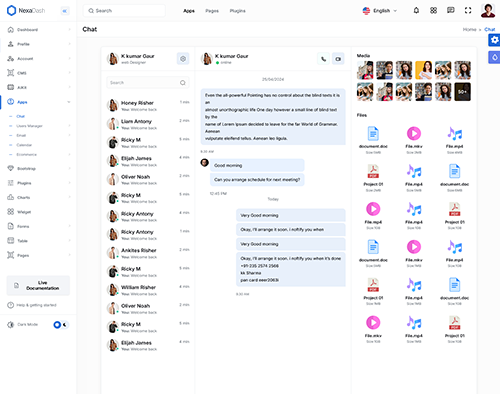Screen dimensions: 500x394
Task: Open the 50+ more media thumbnail
Action: pos(462,92)
